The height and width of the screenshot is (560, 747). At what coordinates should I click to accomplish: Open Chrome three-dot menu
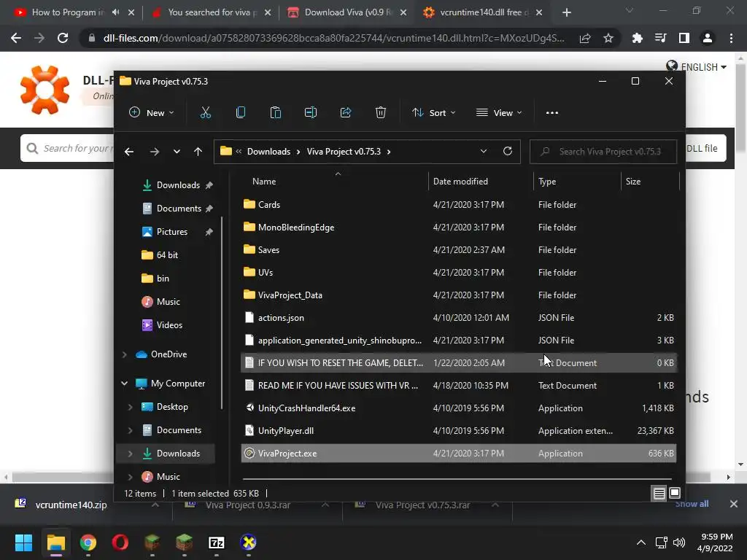pos(731,38)
